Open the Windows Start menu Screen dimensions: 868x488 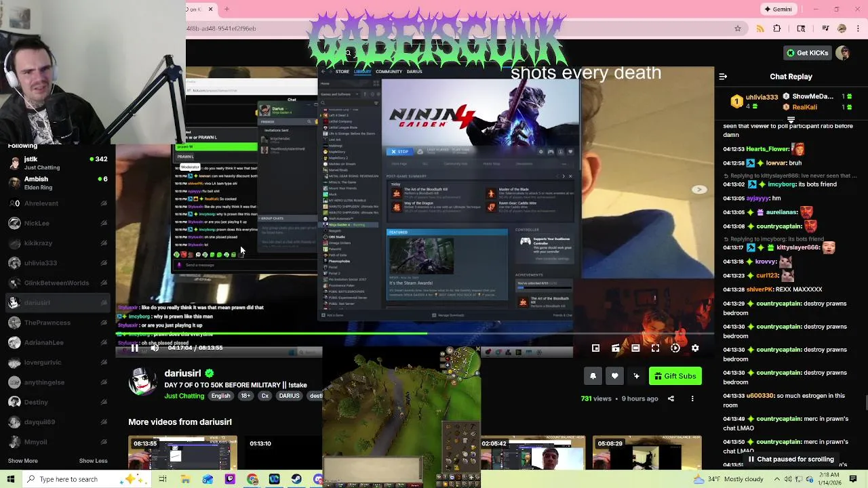(x=10, y=479)
